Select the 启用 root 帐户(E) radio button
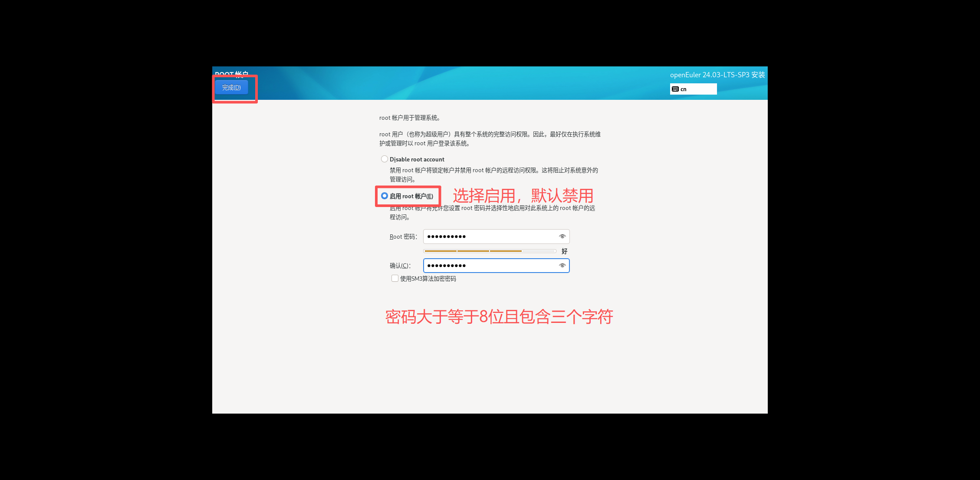This screenshot has width=980, height=480. (x=385, y=196)
